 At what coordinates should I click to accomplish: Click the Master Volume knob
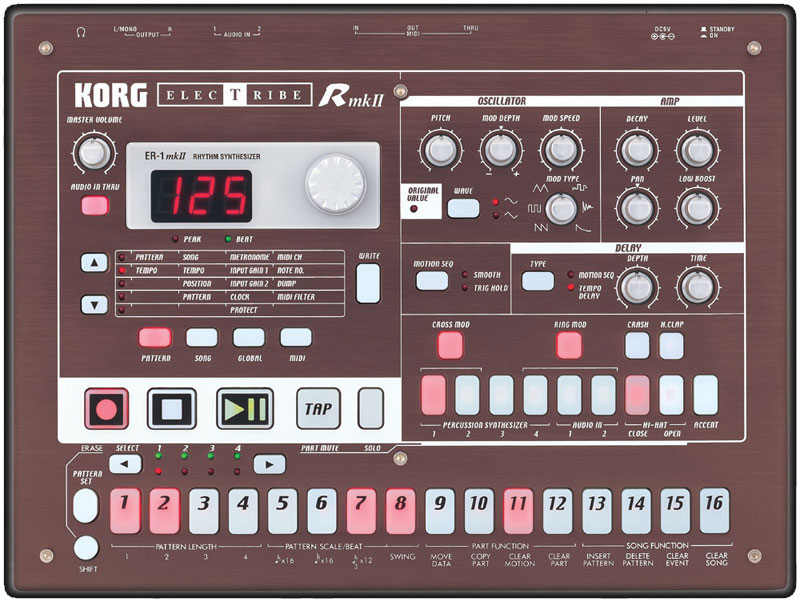(93, 152)
